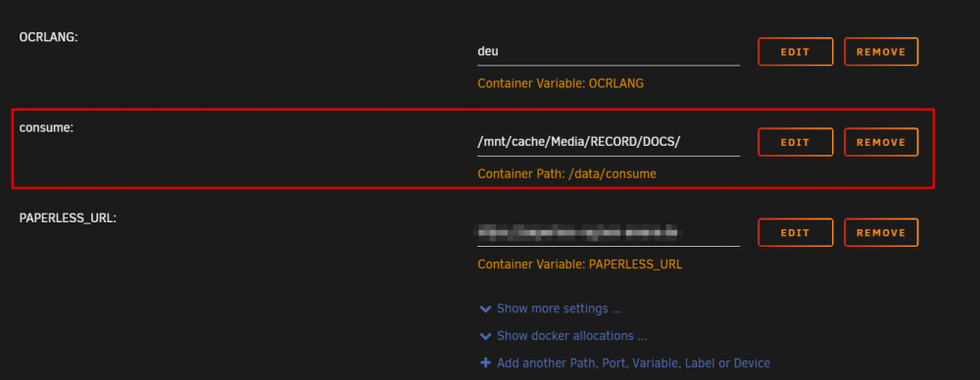Click the plus icon before Add another Path
The image size is (980, 380).
pos(485,363)
